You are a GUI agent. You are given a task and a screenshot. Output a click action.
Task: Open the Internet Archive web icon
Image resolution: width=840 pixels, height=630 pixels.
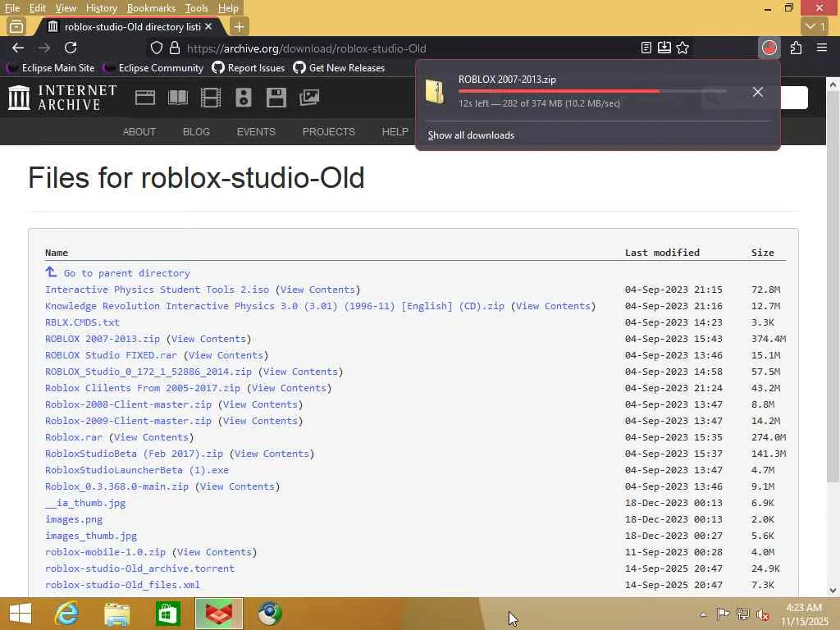coord(145,98)
